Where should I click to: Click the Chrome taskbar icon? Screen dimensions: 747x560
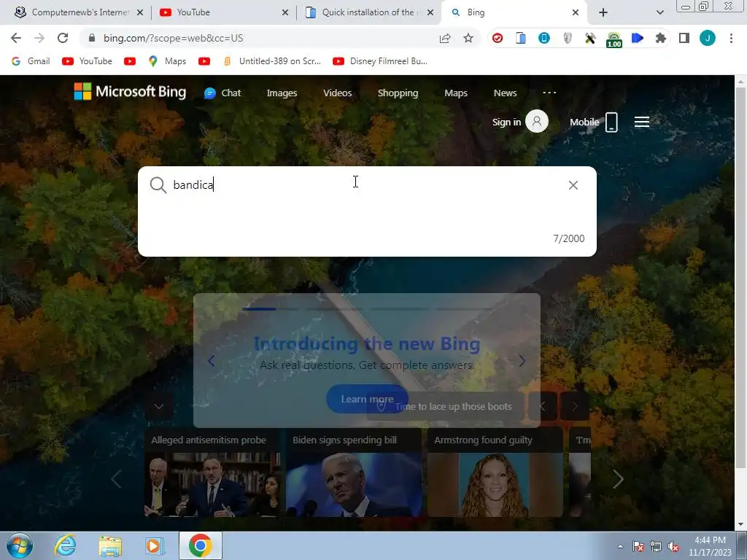click(x=200, y=545)
